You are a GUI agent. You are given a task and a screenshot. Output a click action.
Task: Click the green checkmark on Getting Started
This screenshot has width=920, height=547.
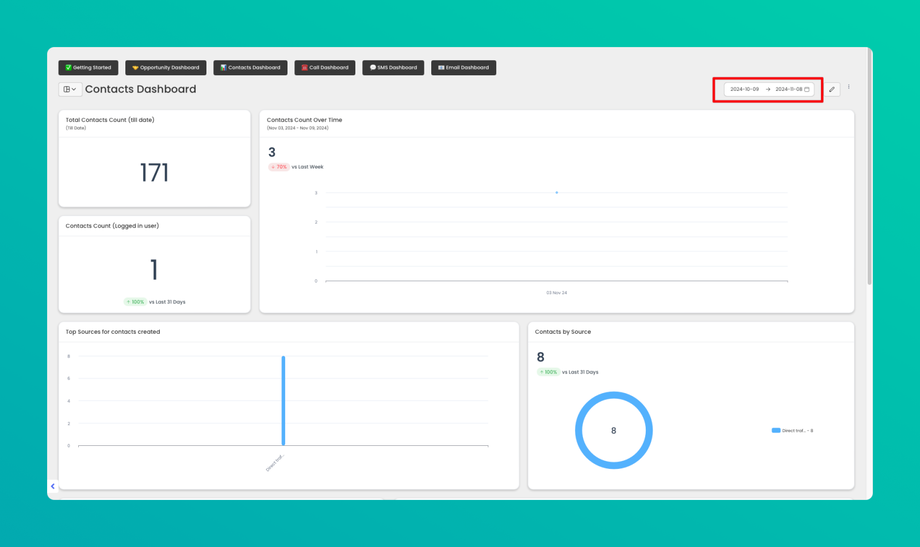(x=68, y=67)
